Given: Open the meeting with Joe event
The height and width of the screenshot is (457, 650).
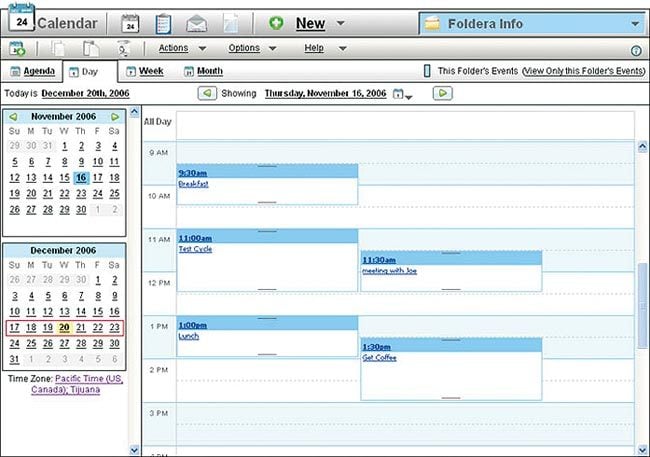Looking at the screenshot, I should click(x=388, y=270).
